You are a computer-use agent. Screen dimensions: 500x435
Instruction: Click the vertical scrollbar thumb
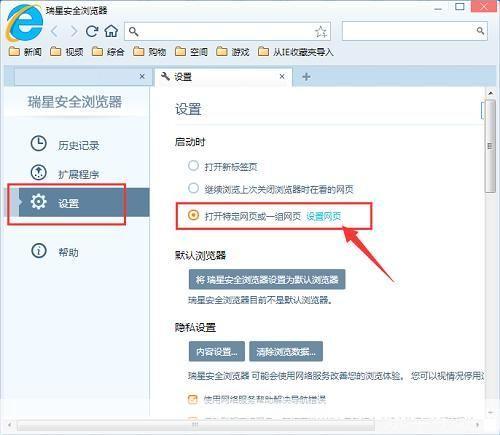click(x=490, y=146)
